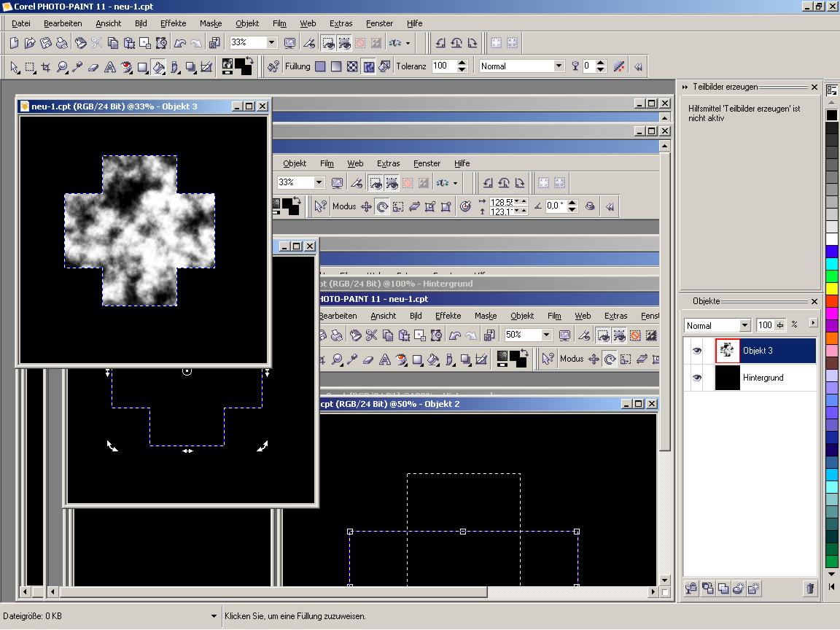Open the 33% zoom level dropdown
The height and width of the screenshot is (630, 840).
point(271,43)
